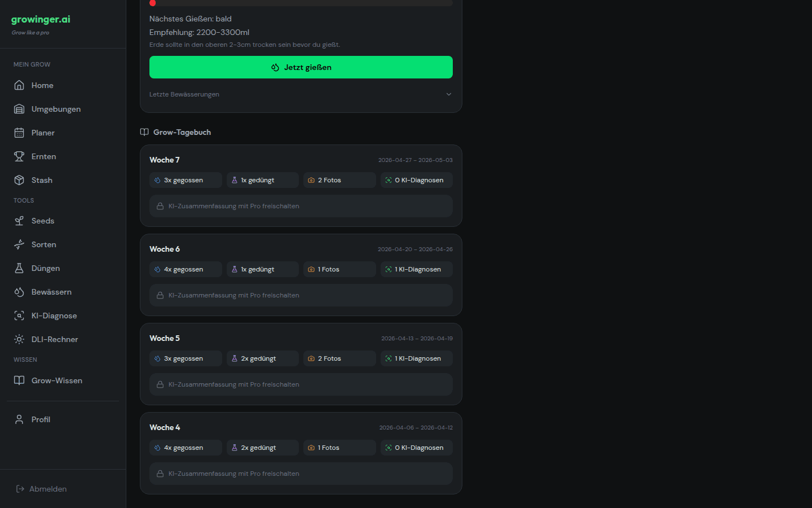Click the flask icon in Woche 5 gedüngt chip
The image size is (812, 508).
[235, 358]
